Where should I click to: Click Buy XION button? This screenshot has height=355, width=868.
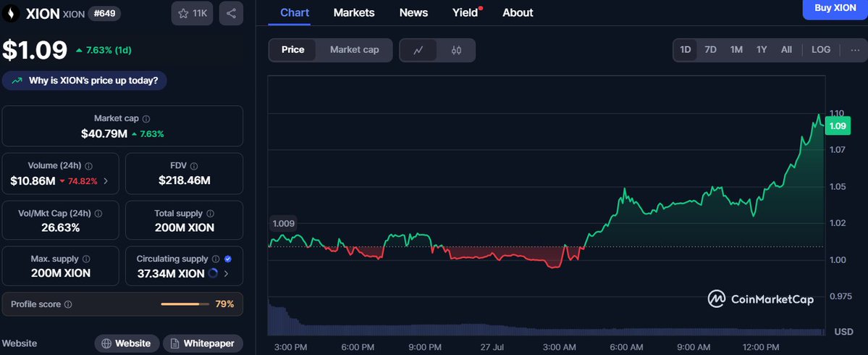pyautogui.click(x=835, y=8)
